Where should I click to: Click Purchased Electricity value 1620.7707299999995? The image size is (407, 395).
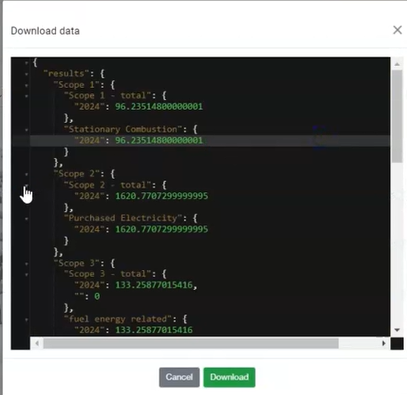162,229
